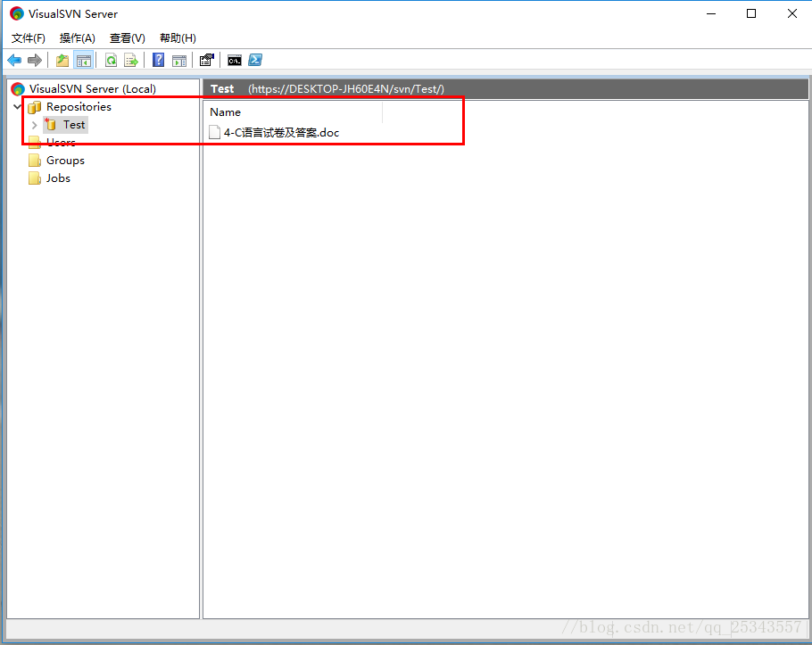Select the Users node in tree
The height and width of the screenshot is (645, 812).
tap(61, 143)
